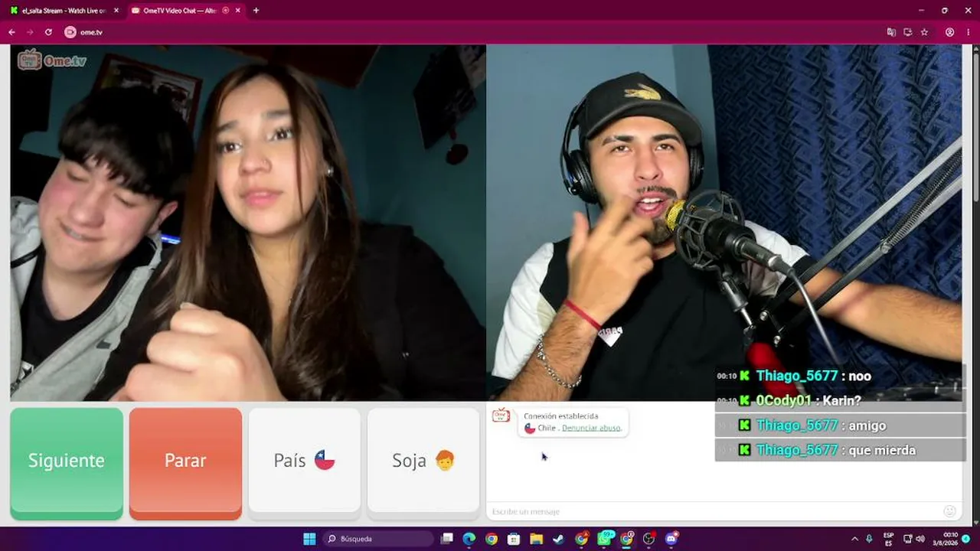
Task: Open Steam from the taskbar
Action: click(x=559, y=539)
